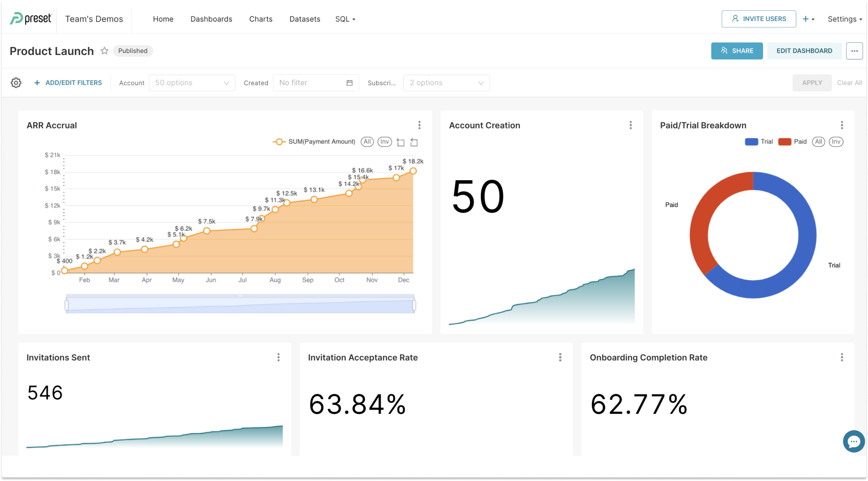Image resolution: width=868 pixels, height=481 pixels.
Task: Open the Invitations Sent chart kebab menu
Action: (x=279, y=357)
